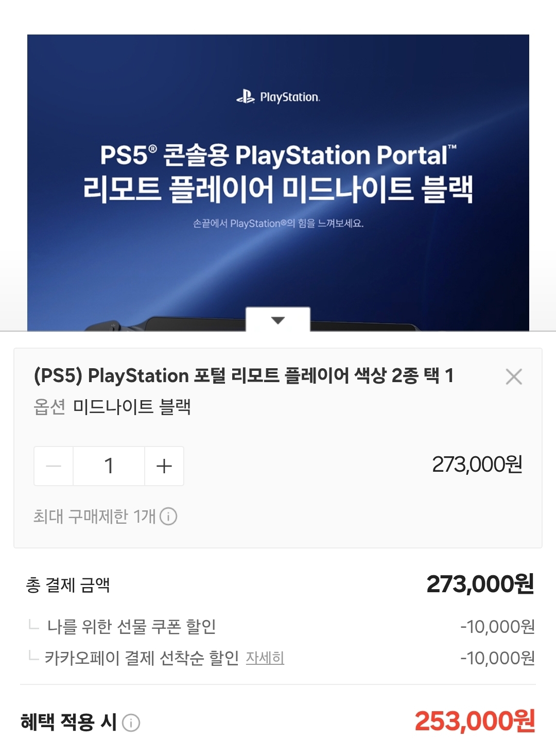This screenshot has height=756, width=556.
Task: Click the bold total amount 273,000원
Action: pyautogui.click(x=480, y=584)
